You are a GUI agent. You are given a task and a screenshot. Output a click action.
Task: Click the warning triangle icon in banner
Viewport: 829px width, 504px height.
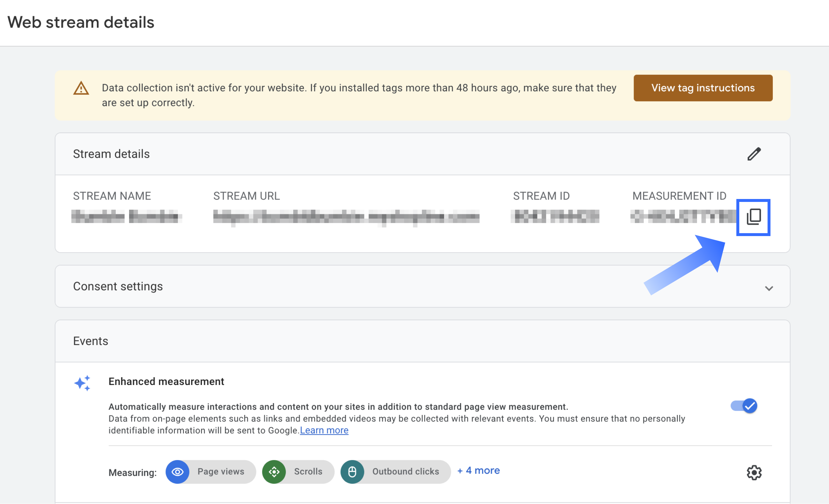[x=81, y=88]
